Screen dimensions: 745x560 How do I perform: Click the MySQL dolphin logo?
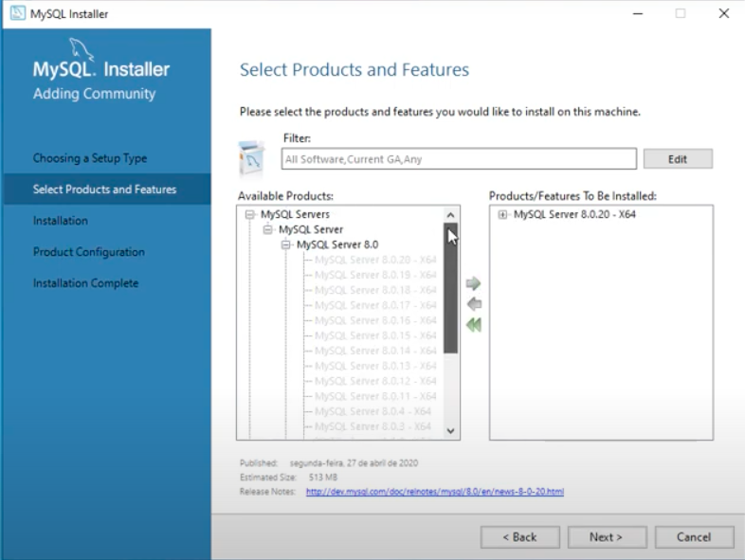tap(82, 51)
